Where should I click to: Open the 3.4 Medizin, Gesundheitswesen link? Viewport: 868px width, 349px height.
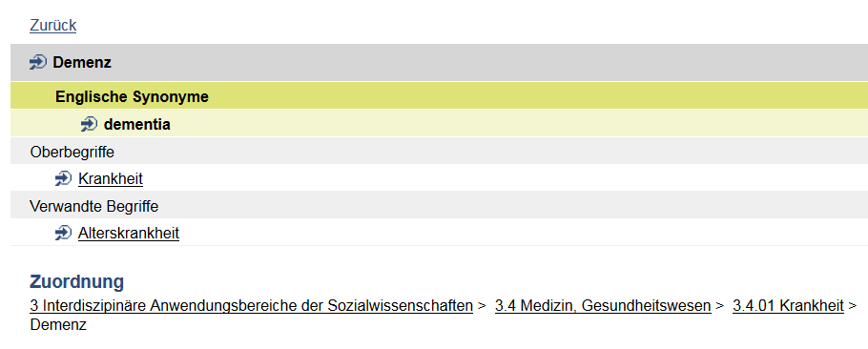tap(603, 305)
